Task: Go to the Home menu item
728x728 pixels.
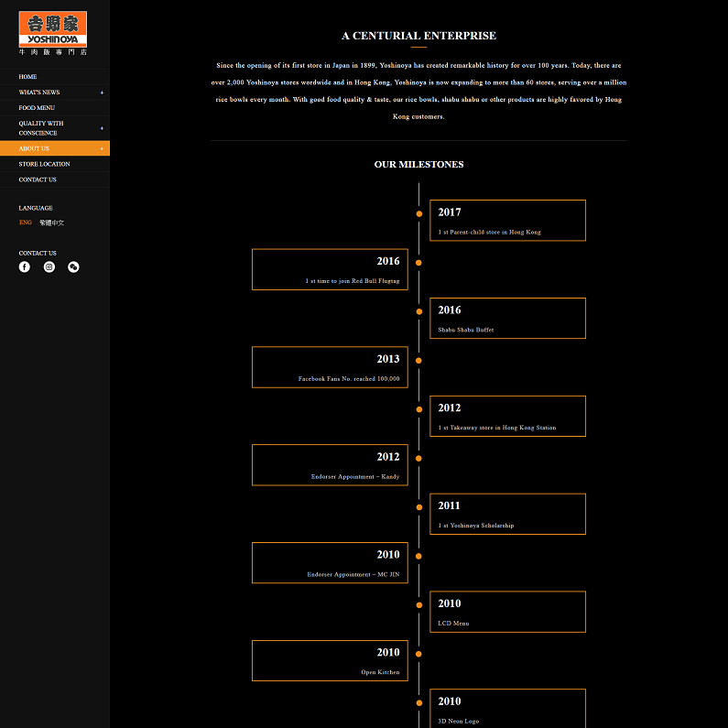Action: 55,77
